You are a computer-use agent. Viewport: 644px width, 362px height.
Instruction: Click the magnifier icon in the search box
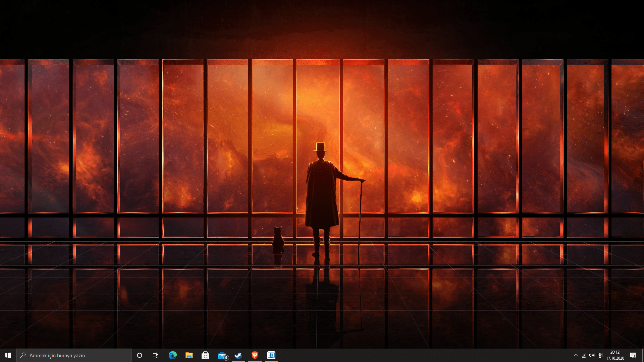coord(23,355)
